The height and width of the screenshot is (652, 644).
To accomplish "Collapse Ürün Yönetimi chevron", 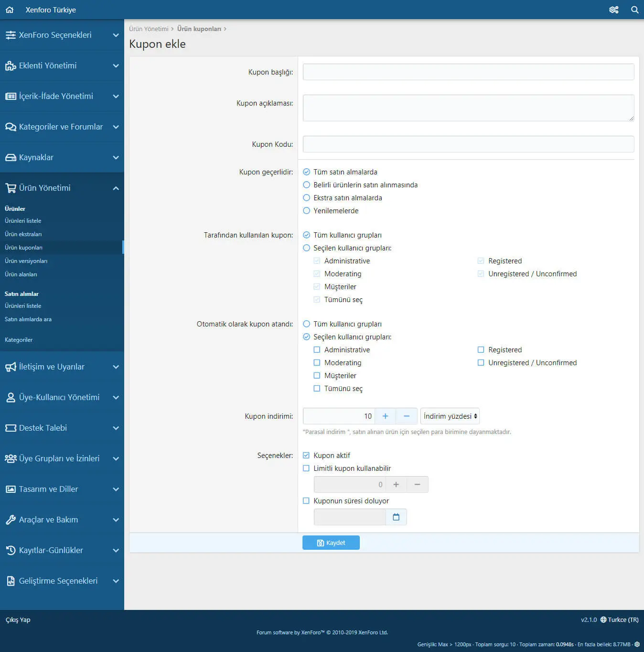I will pos(116,188).
